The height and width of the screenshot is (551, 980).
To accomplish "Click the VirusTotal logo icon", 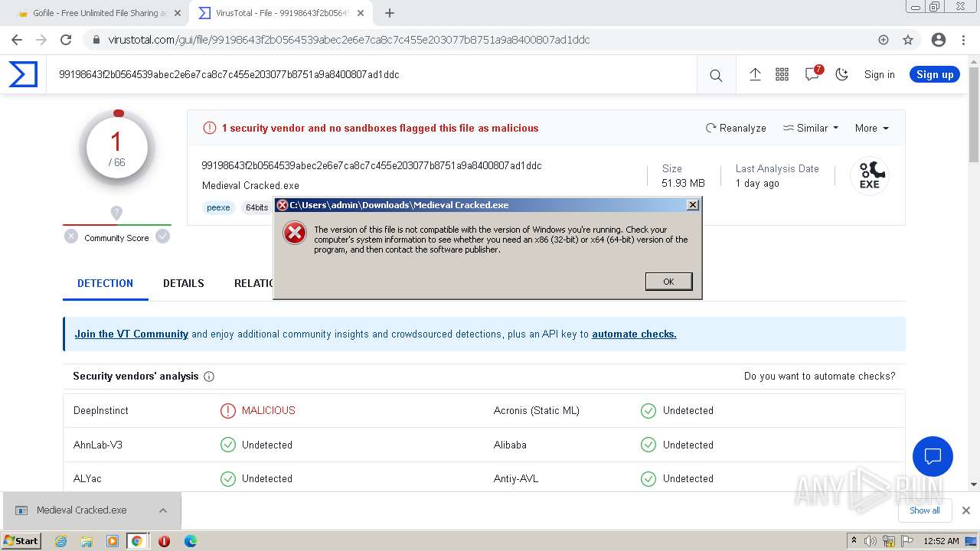I will pos(23,74).
